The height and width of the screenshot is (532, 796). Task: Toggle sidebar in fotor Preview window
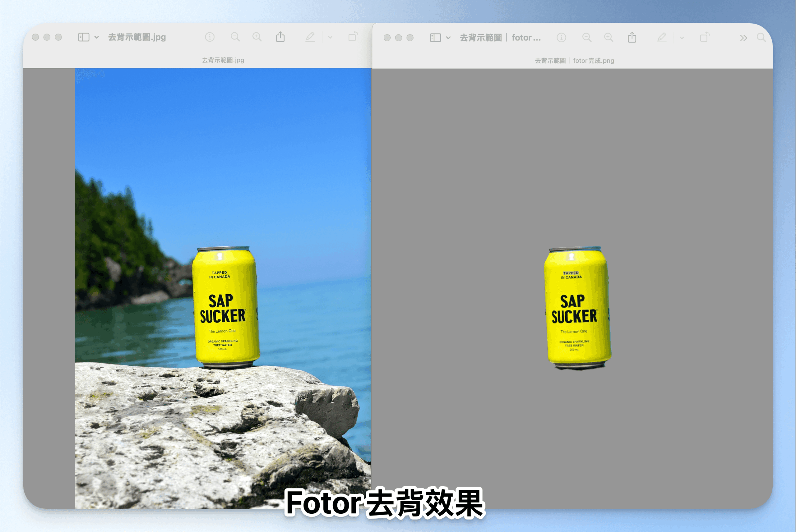coord(435,38)
